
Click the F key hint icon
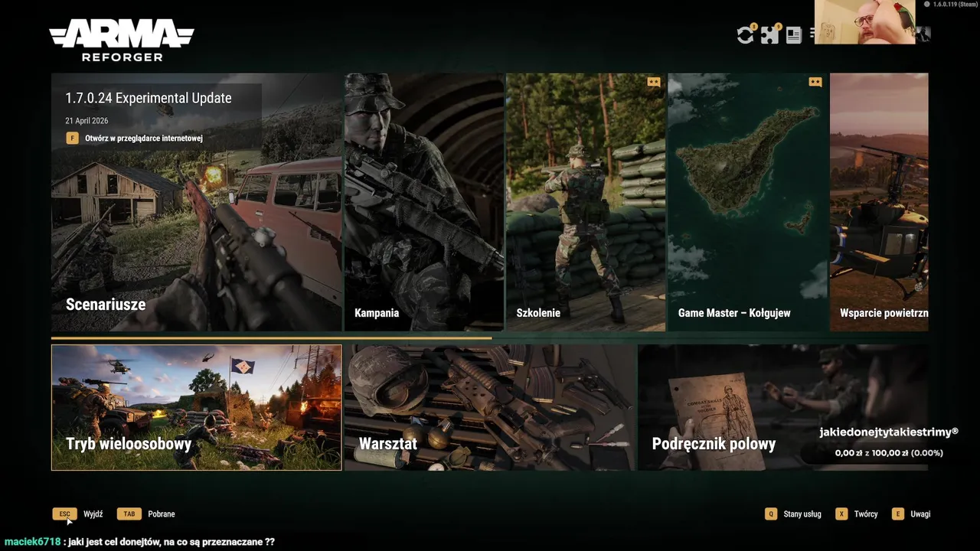(72, 139)
